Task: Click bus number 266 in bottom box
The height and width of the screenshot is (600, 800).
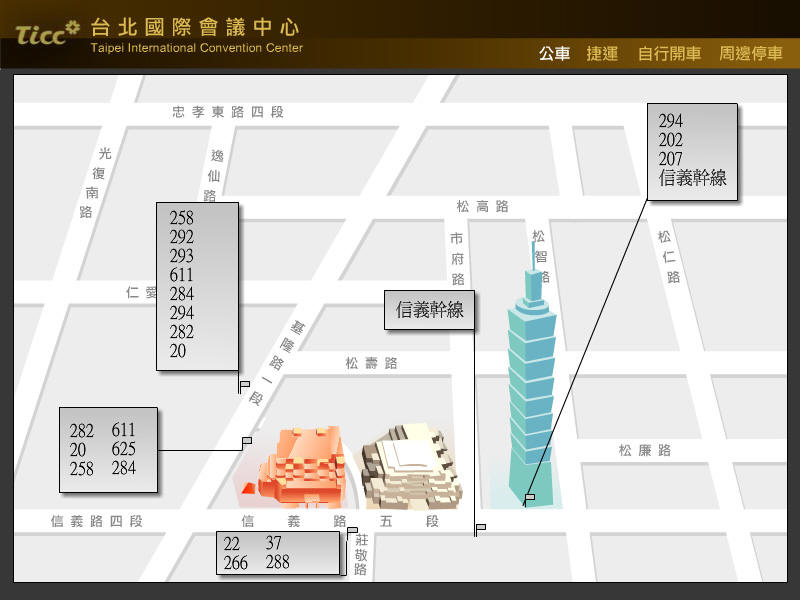Action: click(236, 563)
